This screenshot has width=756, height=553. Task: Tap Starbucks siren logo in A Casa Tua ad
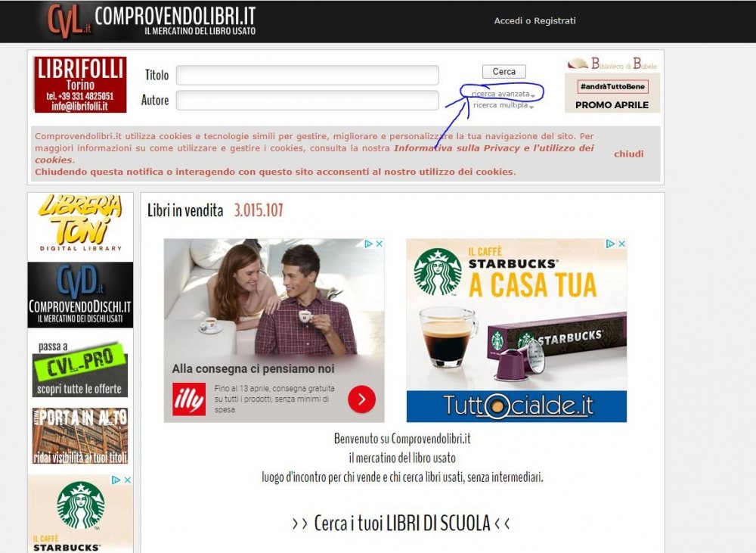tap(437, 272)
